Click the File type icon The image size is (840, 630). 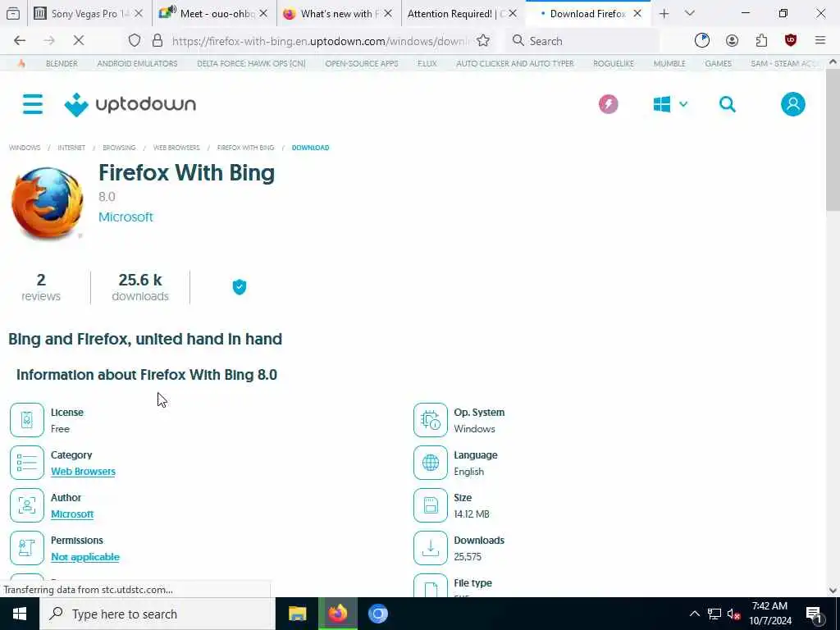[430, 586]
